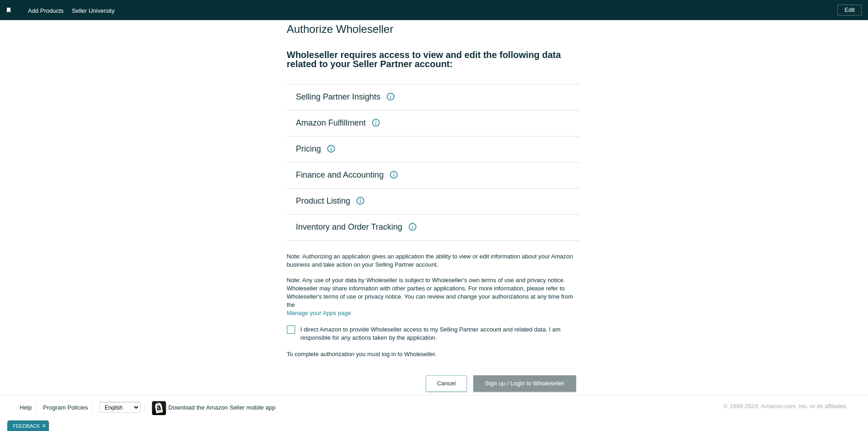Open the Amazon Fulfillment info icon
The image size is (868, 431).
[376, 123]
